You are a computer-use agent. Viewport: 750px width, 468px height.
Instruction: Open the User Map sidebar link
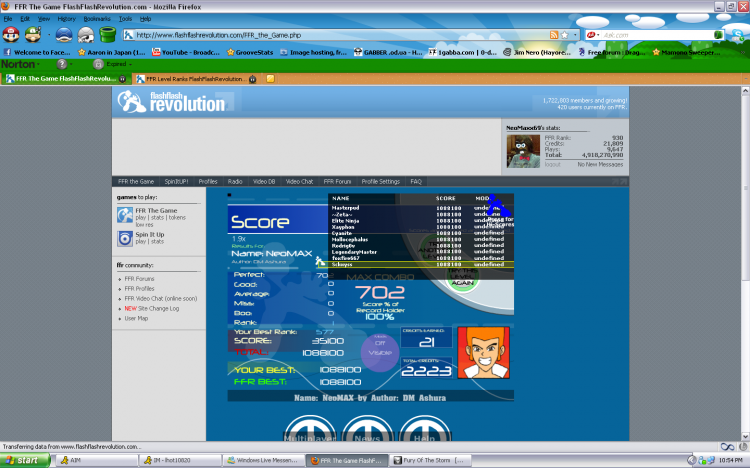pyautogui.click(x=136, y=318)
